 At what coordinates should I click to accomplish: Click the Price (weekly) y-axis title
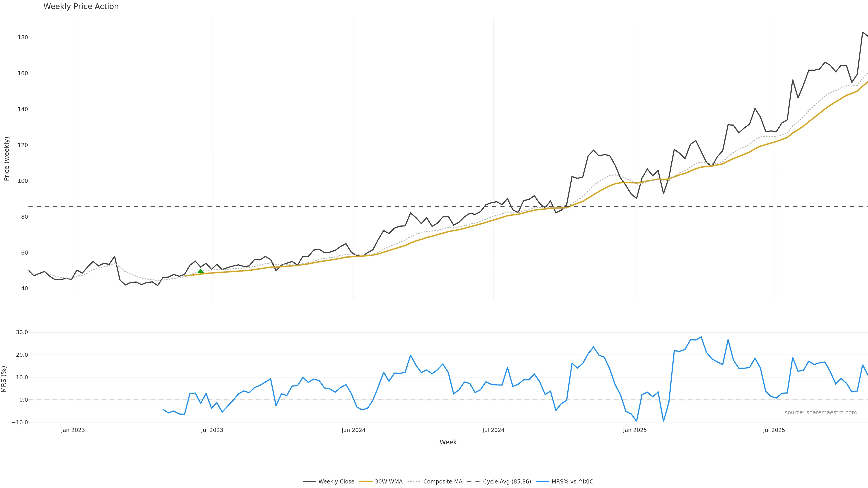tap(6, 159)
